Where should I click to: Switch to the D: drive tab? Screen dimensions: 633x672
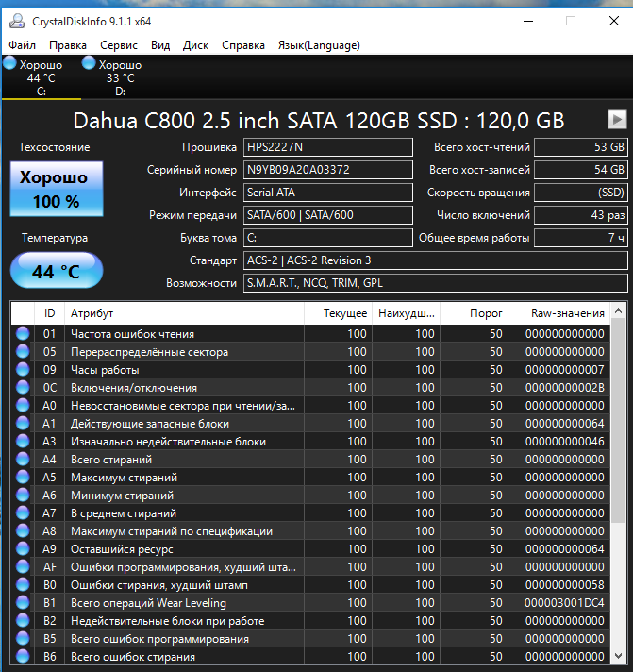tap(120, 77)
